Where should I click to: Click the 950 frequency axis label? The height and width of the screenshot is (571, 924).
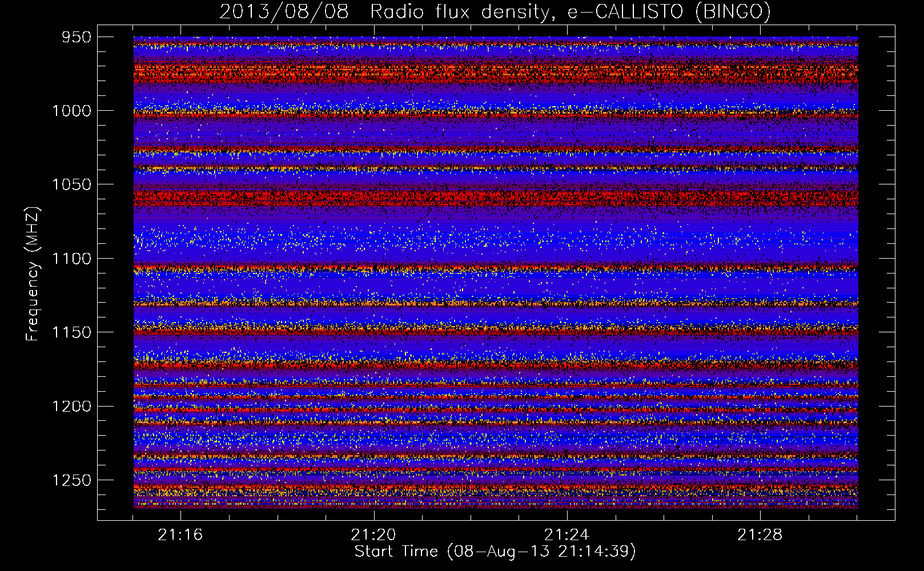[x=77, y=37]
